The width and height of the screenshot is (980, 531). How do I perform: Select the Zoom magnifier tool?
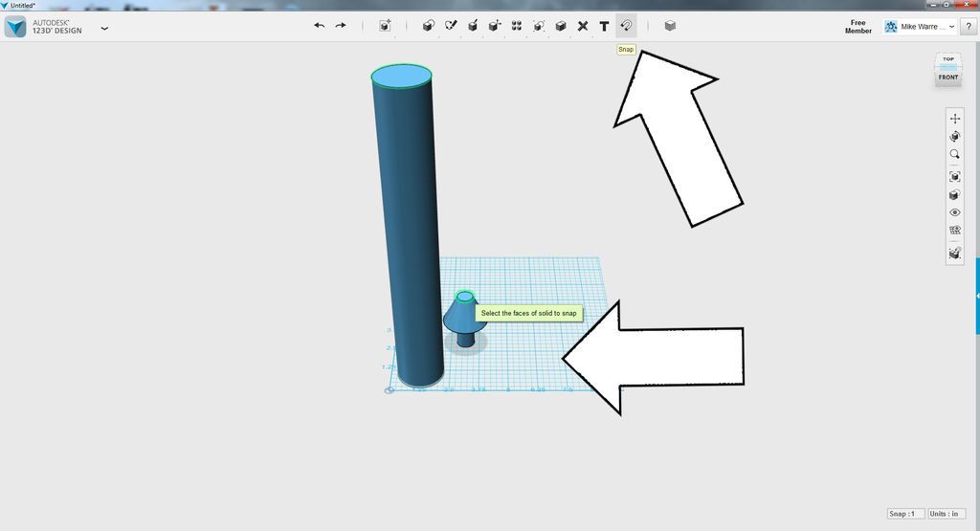[x=954, y=154]
